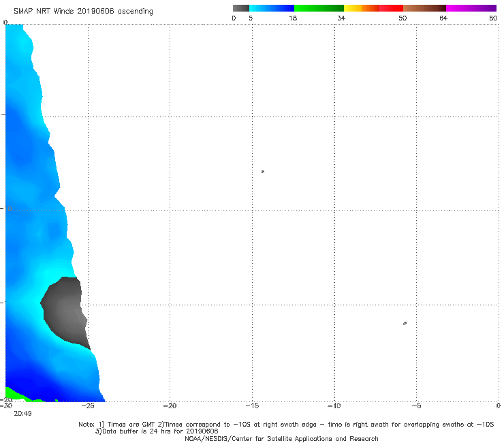This screenshot has height=443, width=504.
Task: Click the color bar label 50
Action: pos(403,18)
